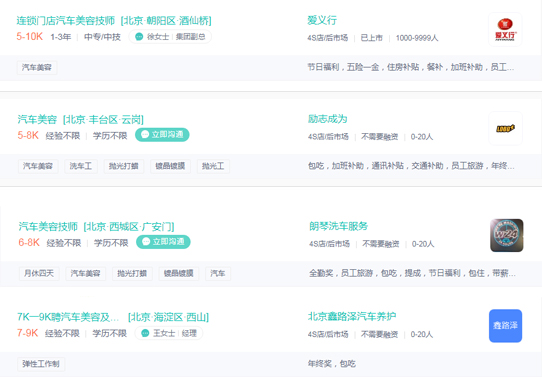Open the blue 鑫路泽 company logo
Viewport: 542px width, 377px height.
click(x=505, y=326)
